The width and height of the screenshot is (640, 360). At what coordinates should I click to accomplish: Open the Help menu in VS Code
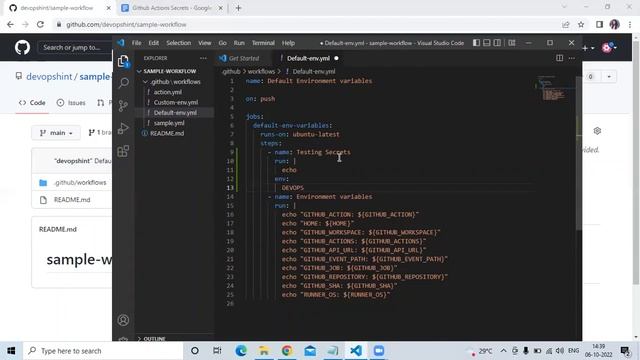(x=288, y=43)
